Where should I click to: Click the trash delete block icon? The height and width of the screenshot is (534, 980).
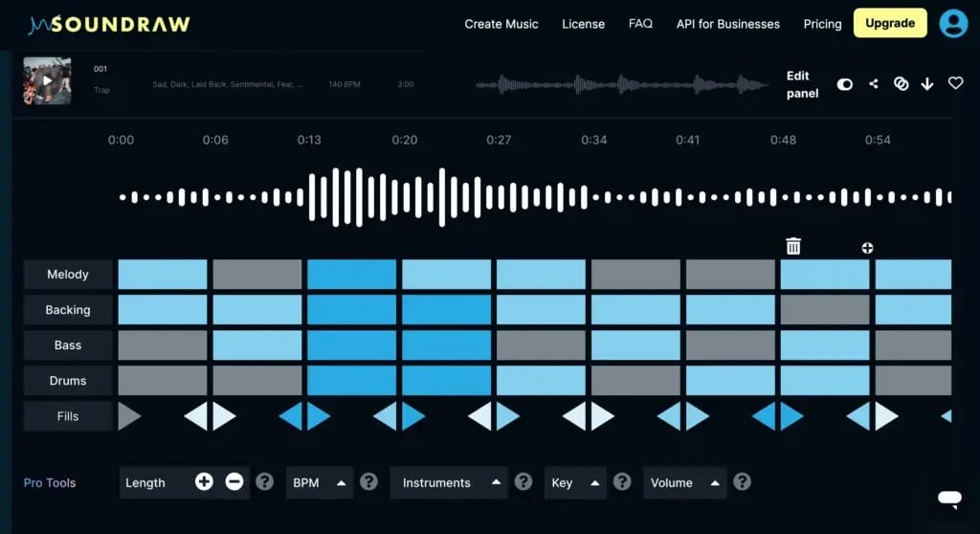(x=793, y=246)
